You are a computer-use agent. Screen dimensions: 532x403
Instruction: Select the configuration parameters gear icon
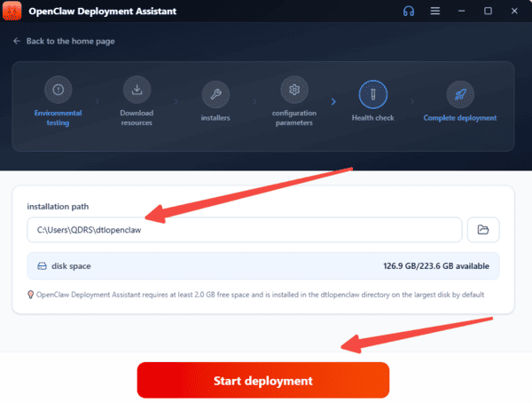pyautogui.click(x=294, y=90)
